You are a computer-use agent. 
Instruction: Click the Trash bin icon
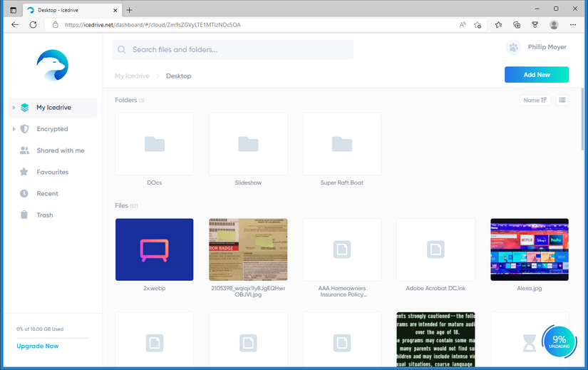(x=24, y=215)
